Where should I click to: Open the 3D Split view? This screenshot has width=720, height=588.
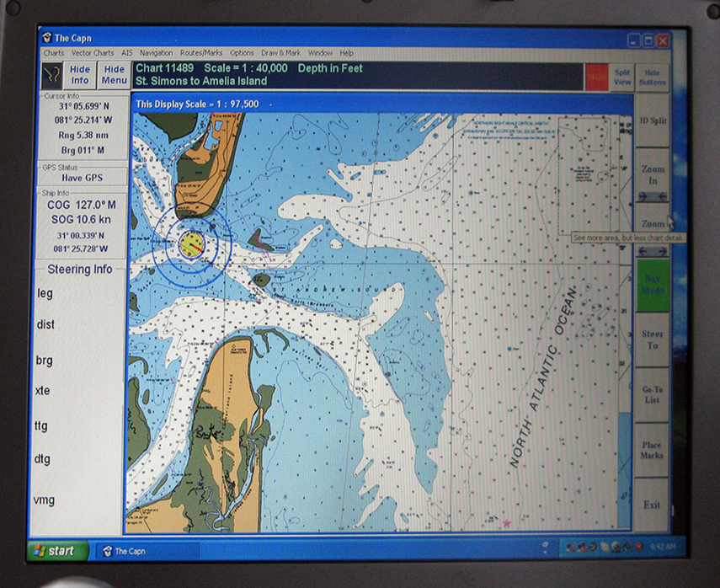pos(653,120)
